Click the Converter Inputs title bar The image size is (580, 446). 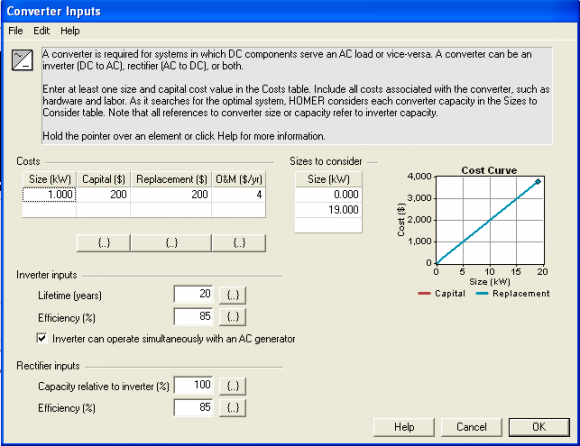tap(290, 11)
